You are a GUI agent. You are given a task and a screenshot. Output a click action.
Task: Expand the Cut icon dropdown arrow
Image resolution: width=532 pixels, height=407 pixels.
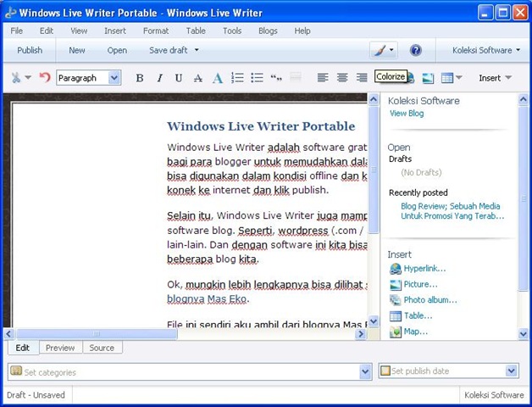[28, 77]
